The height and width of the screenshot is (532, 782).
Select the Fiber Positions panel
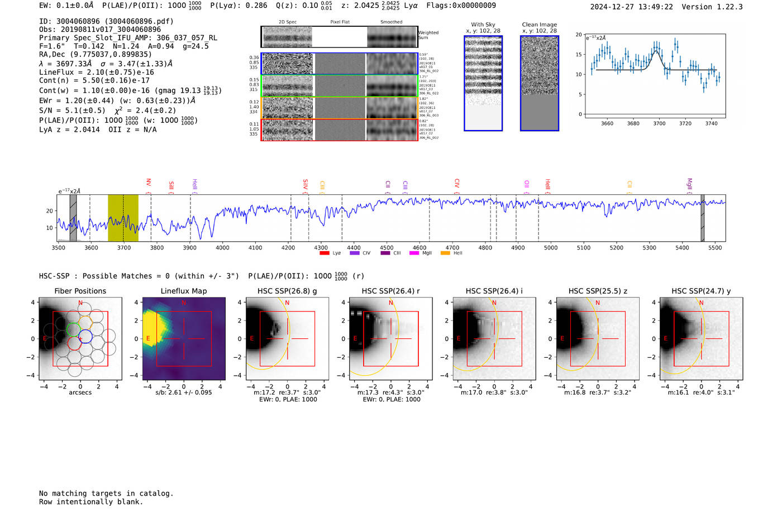[x=80, y=338]
